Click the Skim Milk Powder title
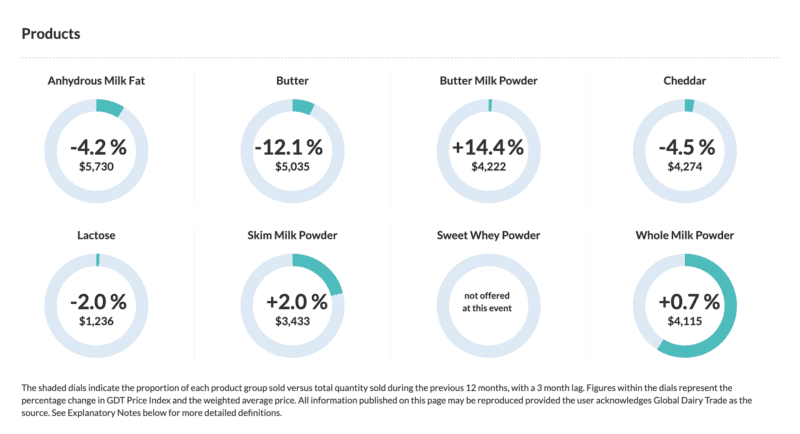Viewport: 800px width, 434px height. [292, 235]
